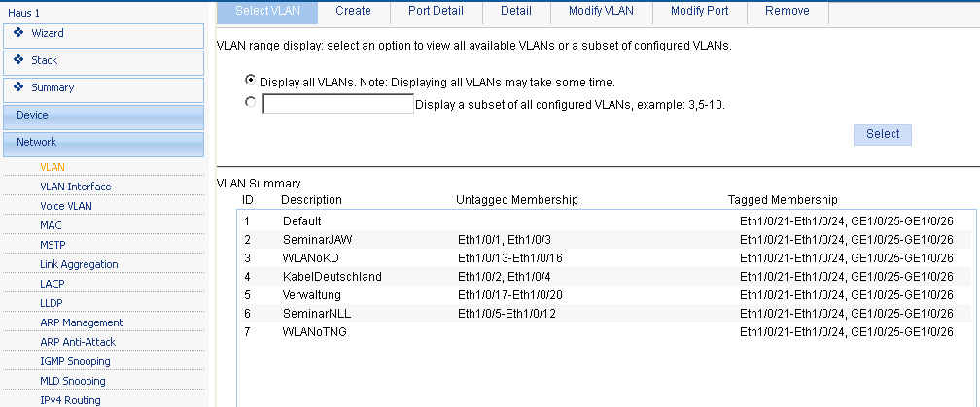Open the Port Detail tab
Image resolution: width=980 pixels, height=407 pixels.
coord(437,12)
